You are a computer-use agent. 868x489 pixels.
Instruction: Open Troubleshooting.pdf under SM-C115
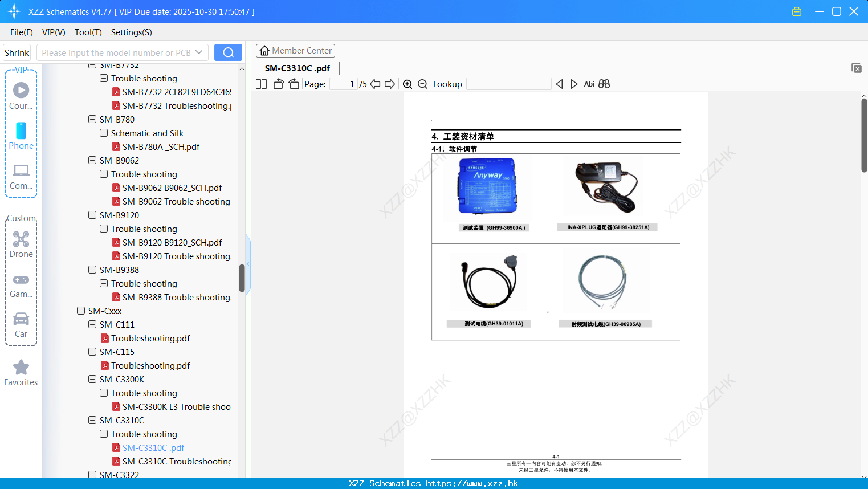click(x=145, y=365)
